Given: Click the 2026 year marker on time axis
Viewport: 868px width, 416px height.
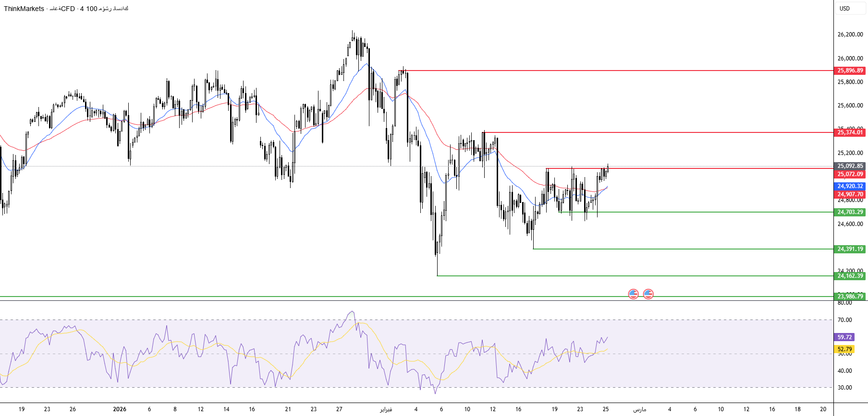Looking at the screenshot, I should (120, 409).
